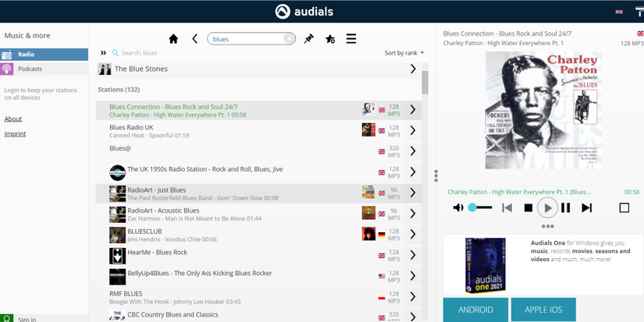
Task: Expand UK 1950s Radio Station chevron
Action: coord(413,172)
